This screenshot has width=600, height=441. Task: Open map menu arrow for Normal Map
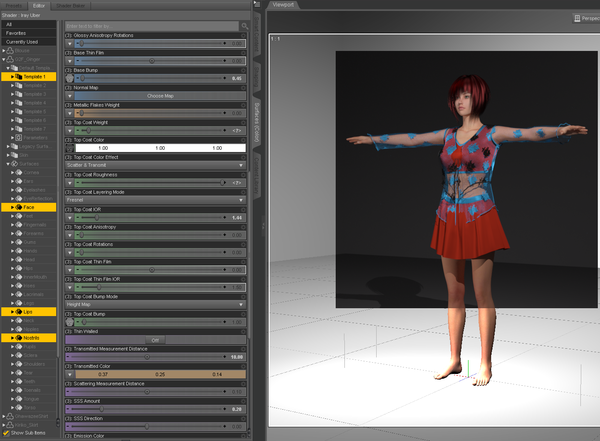tap(70, 96)
